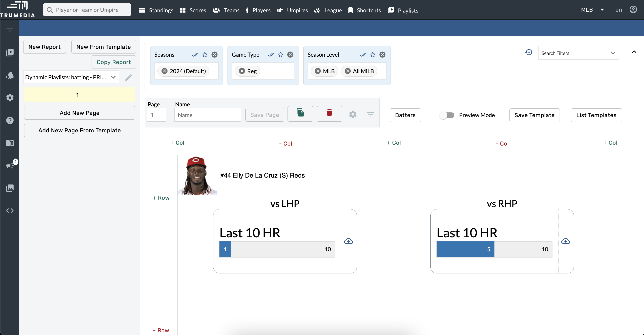The image size is (644, 335).
Task: Toggle Preview Mode switch
Action: pos(447,115)
